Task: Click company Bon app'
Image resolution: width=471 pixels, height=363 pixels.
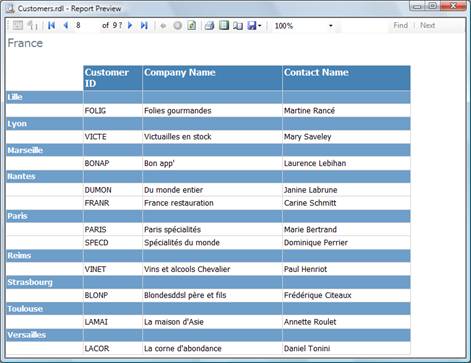Action: (x=159, y=163)
